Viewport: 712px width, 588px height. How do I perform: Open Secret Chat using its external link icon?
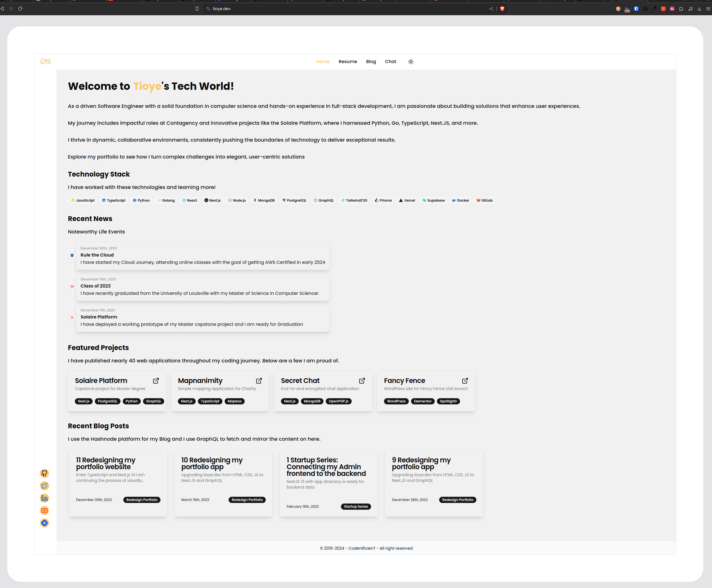click(x=362, y=381)
